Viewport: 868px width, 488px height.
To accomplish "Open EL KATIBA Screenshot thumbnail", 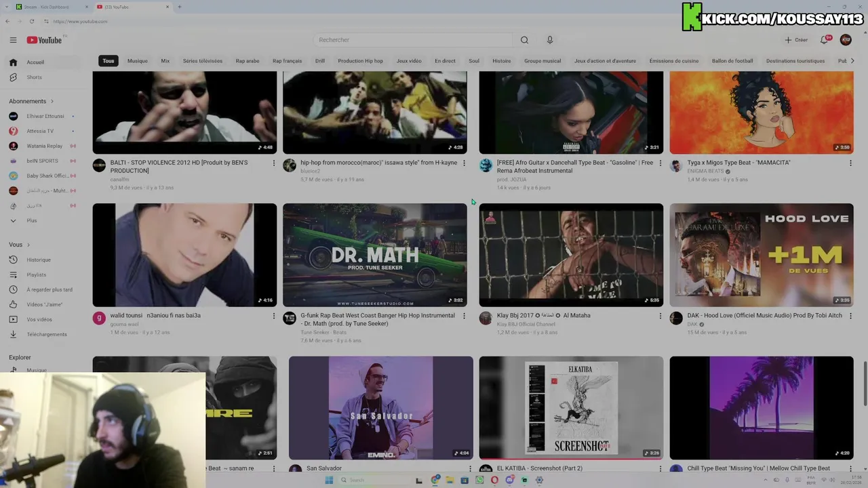I will coord(571,408).
